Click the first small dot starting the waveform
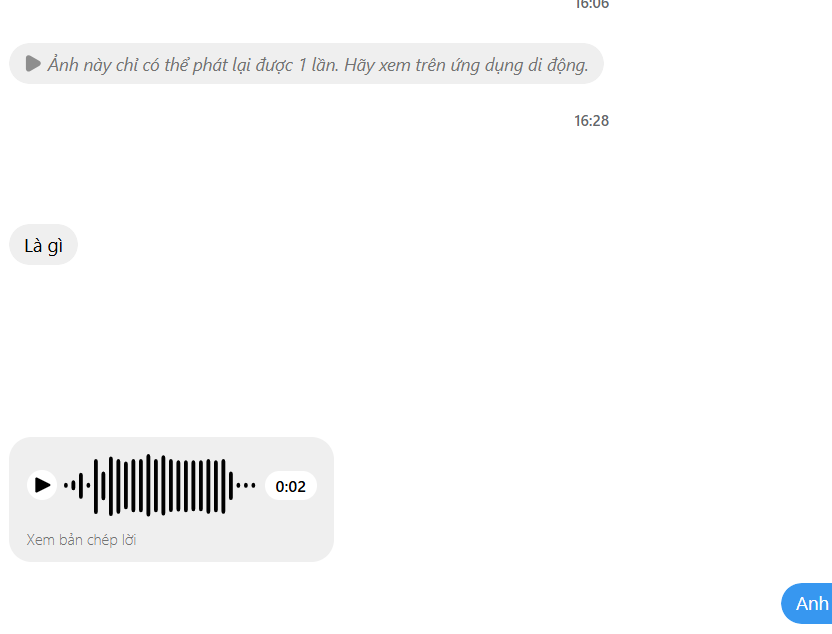 [66, 485]
